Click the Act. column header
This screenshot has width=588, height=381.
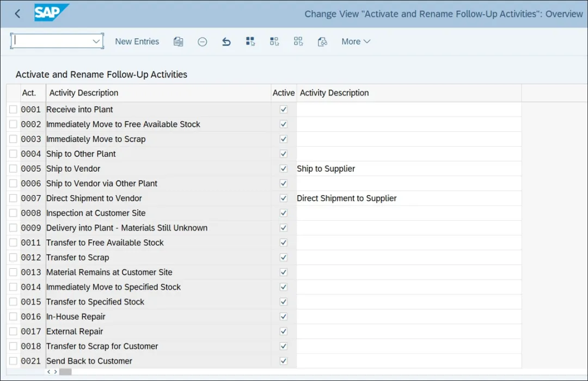click(29, 93)
